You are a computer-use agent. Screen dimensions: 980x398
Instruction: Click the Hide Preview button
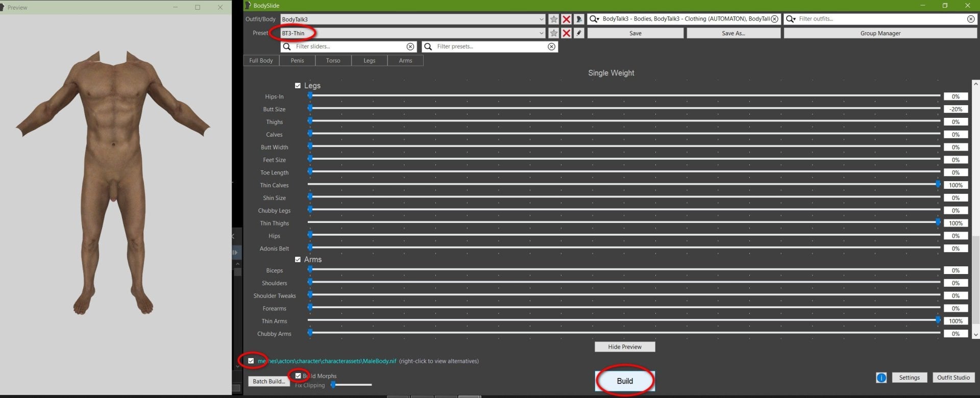pyautogui.click(x=625, y=347)
